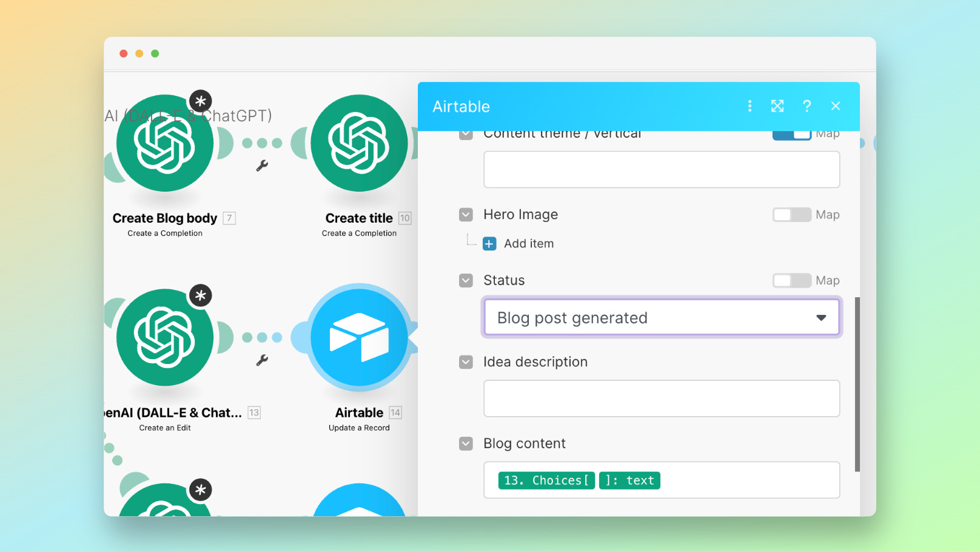The width and height of the screenshot is (980, 552).
Task: Open the Create title OpenAI module
Action: pyautogui.click(x=359, y=143)
